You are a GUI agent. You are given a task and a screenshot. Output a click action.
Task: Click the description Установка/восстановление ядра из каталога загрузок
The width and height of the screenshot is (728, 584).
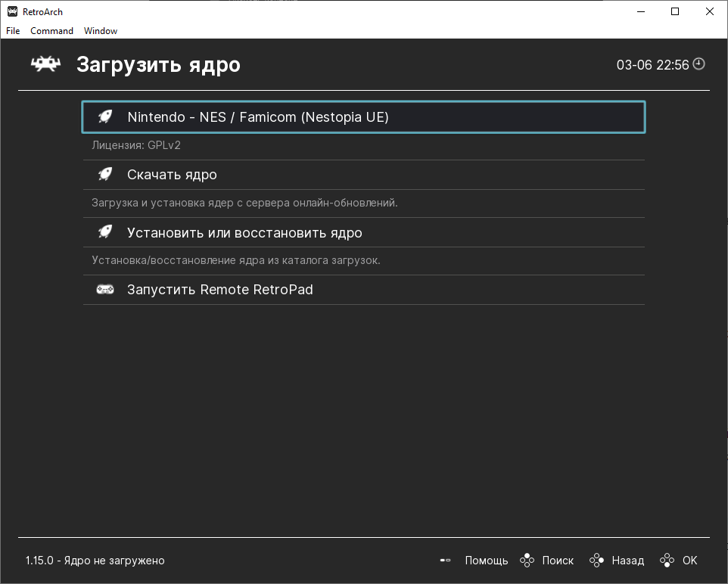236,260
